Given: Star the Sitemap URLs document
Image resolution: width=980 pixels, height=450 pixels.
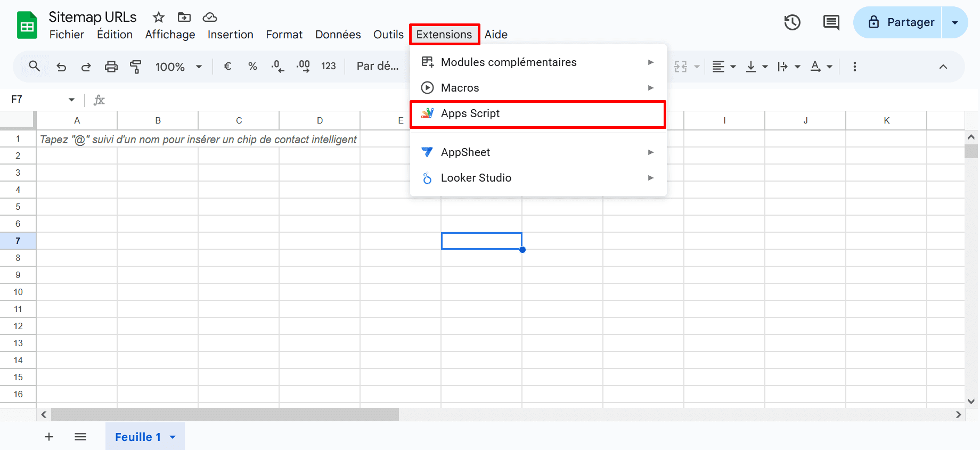Looking at the screenshot, I should (x=159, y=18).
